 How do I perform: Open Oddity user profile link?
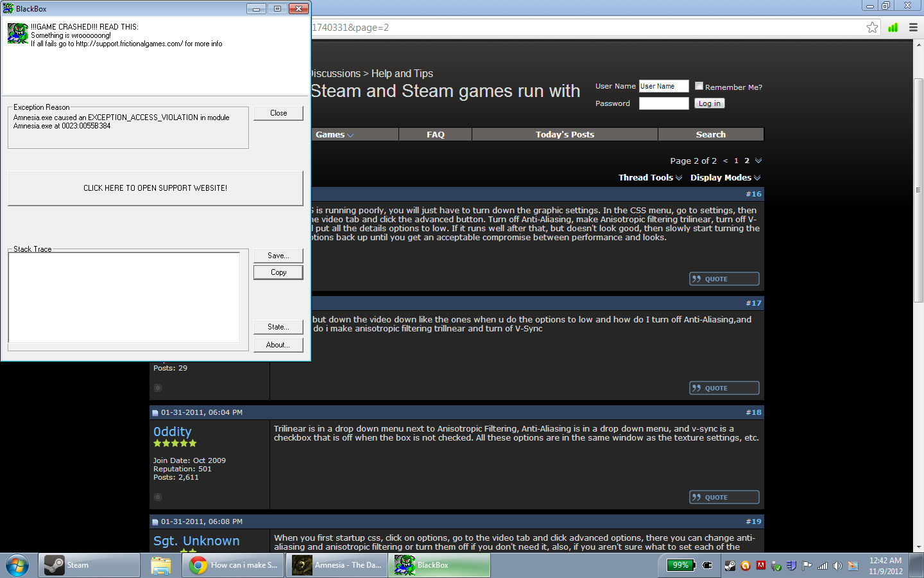pos(173,432)
